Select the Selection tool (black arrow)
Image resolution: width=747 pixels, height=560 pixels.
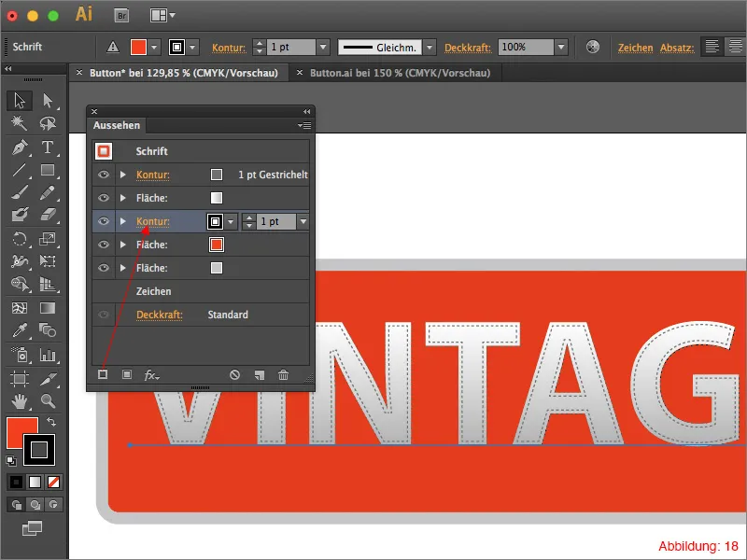(x=20, y=101)
